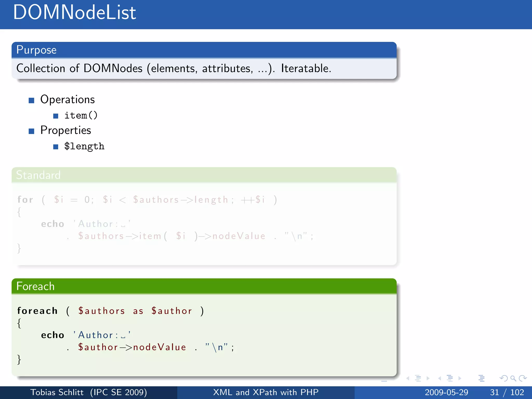
Task: Click the faded Standard block header
Action: (x=38, y=175)
